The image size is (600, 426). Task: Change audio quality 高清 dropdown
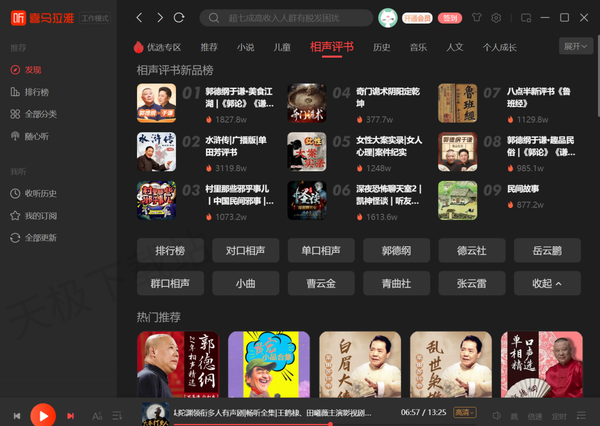[465, 412]
